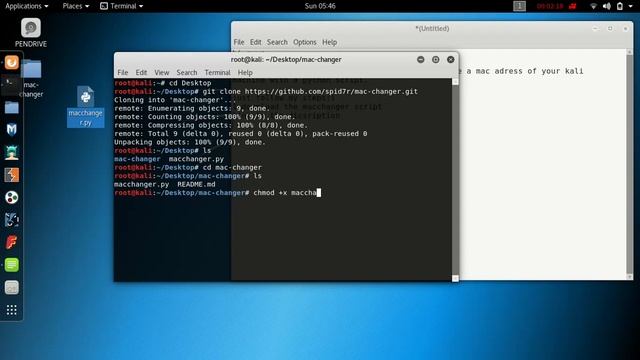
Task: Select the PENDRIVE desktop icon
Action: [31, 33]
